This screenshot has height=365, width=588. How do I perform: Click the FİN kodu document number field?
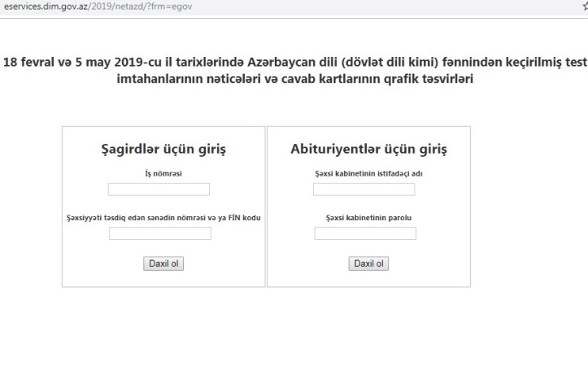160,233
